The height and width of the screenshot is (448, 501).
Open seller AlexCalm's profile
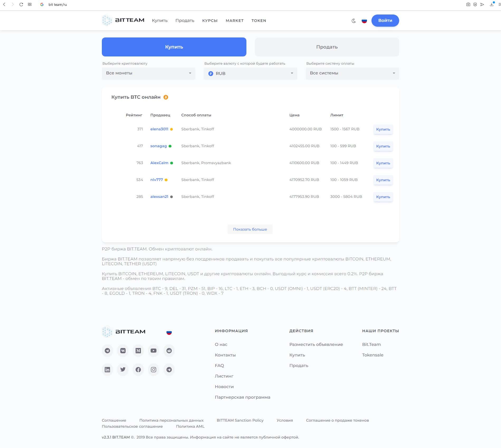tap(159, 163)
